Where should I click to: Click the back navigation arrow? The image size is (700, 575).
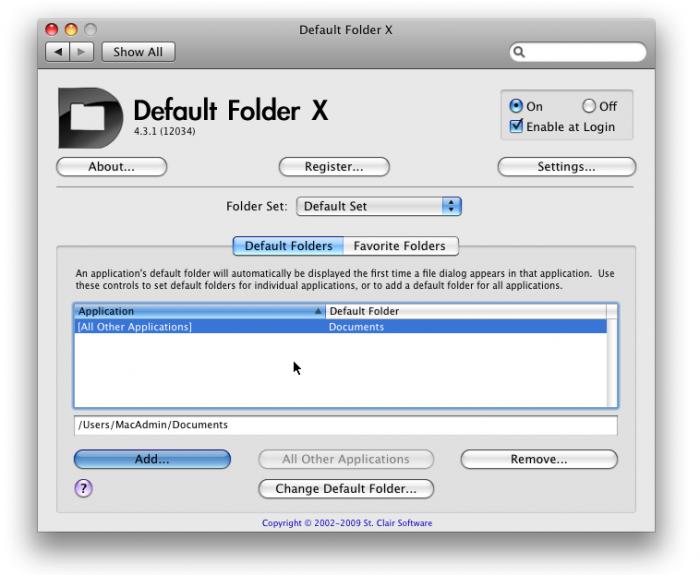[x=58, y=52]
